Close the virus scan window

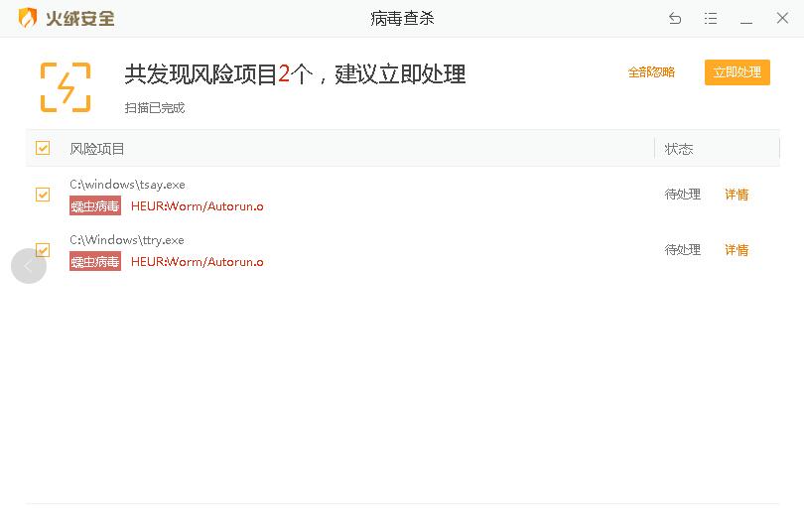coord(780,19)
